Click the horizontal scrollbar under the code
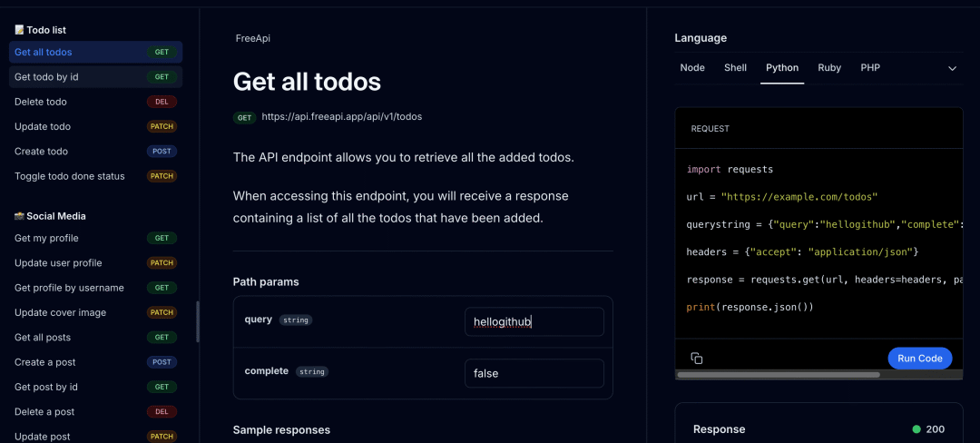This screenshot has height=443, width=980. (x=779, y=375)
